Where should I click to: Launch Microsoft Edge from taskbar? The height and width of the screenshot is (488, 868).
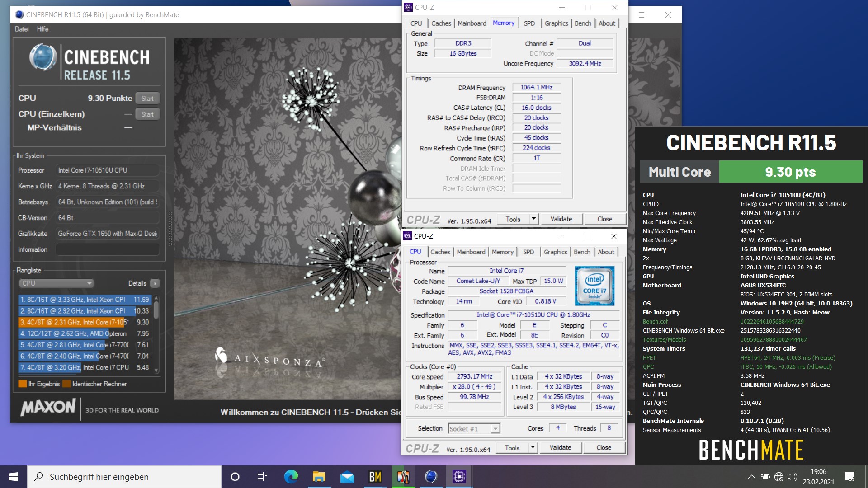pos(291,477)
